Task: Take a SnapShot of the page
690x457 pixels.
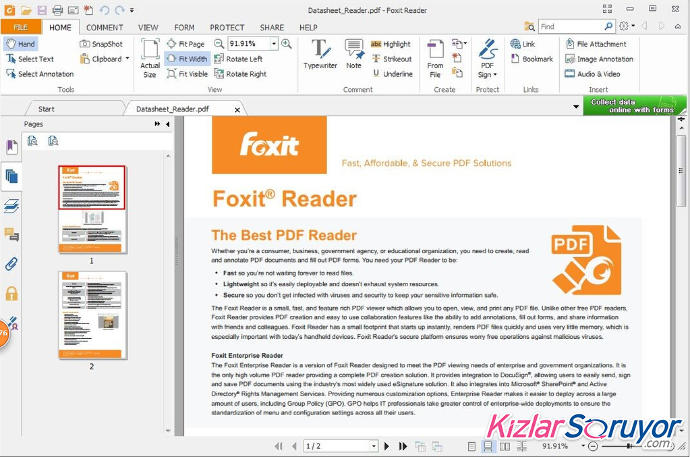Action: pyautogui.click(x=101, y=44)
